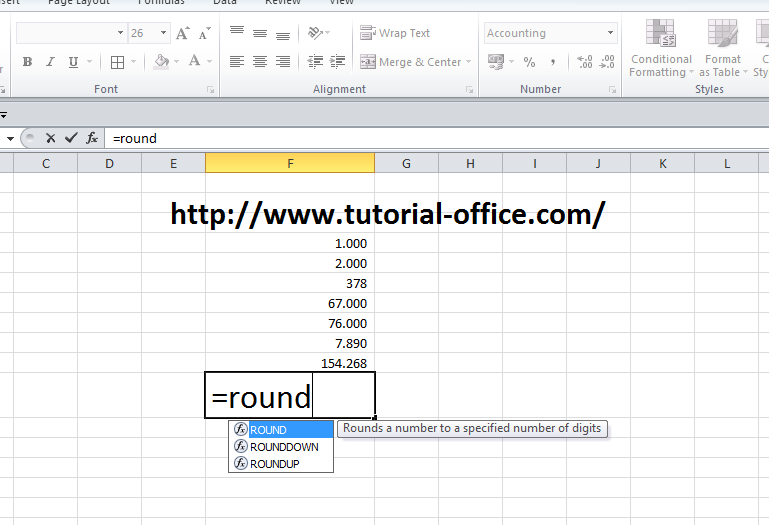Screen dimensions: 769x525
Task: Toggle Underline formatting
Action: (73, 62)
